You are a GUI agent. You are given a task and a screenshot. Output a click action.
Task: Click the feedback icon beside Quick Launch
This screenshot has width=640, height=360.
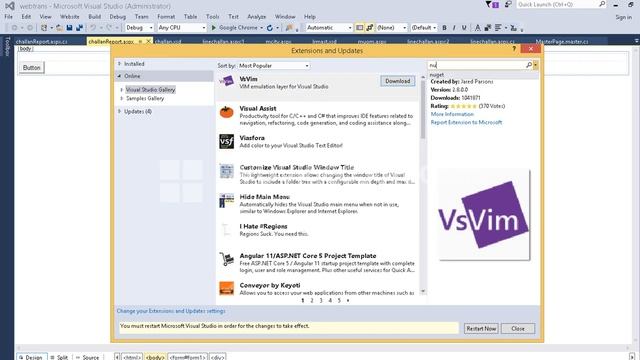(508, 4)
